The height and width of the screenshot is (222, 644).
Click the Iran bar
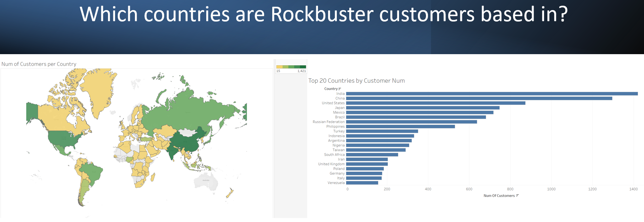[367, 160]
